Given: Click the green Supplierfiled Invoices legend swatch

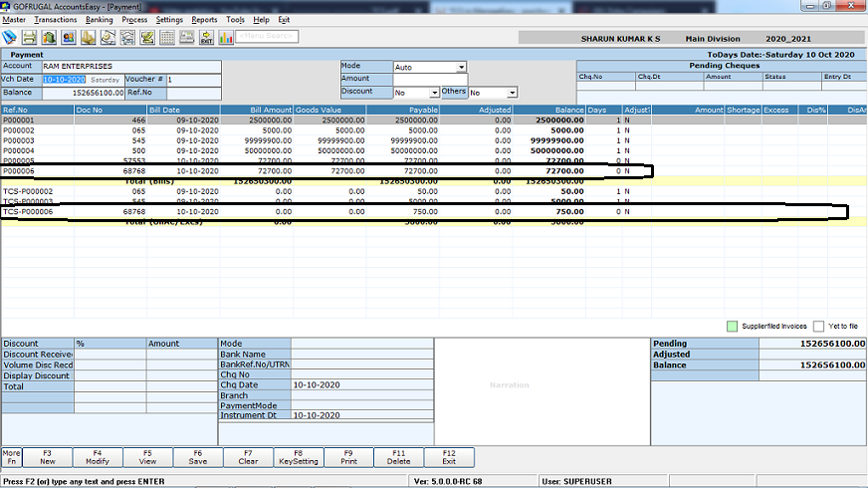Looking at the screenshot, I should [x=732, y=326].
